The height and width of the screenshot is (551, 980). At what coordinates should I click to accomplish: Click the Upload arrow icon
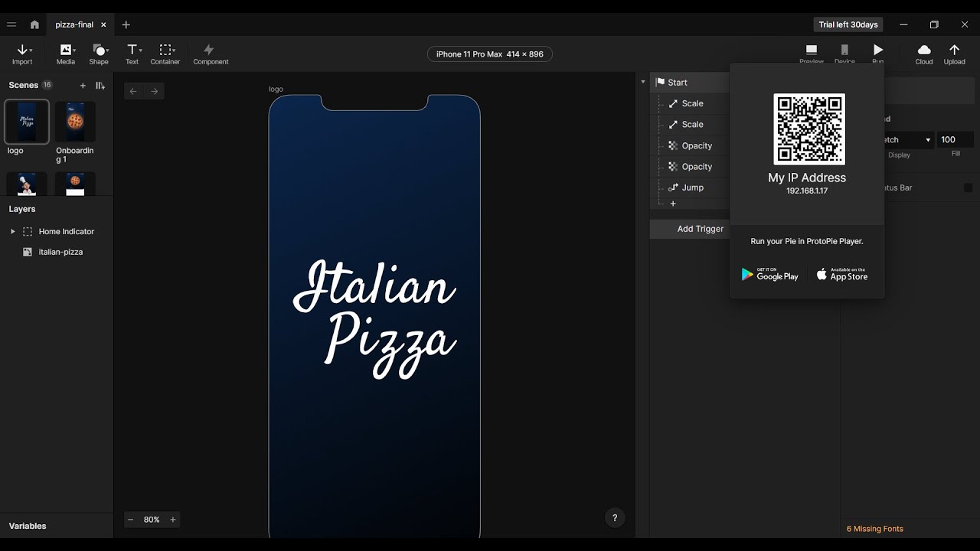[954, 50]
